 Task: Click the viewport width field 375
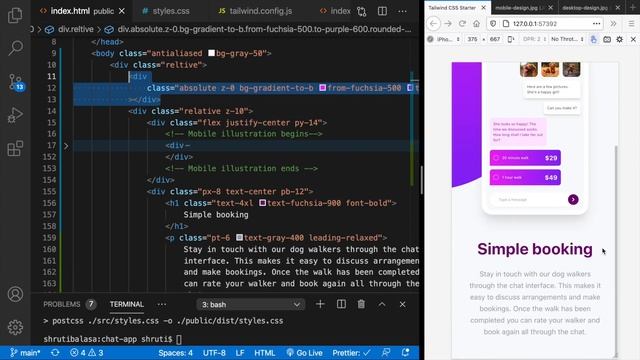tap(472, 39)
